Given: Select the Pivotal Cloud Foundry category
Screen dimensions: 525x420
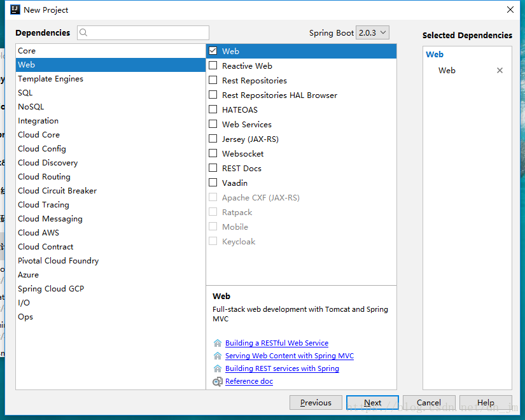Looking at the screenshot, I should 111,260.
